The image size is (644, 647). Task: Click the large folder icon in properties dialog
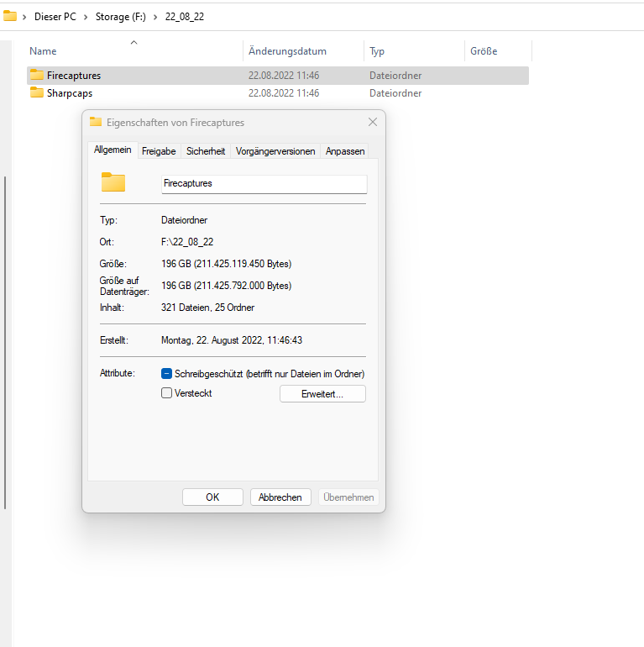click(x=113, y=182)
